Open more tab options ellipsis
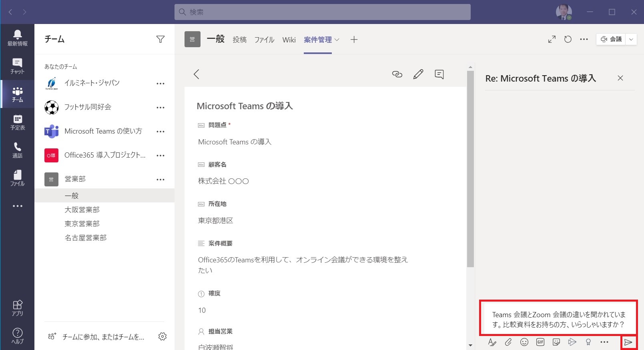 (x=584, y=39)
